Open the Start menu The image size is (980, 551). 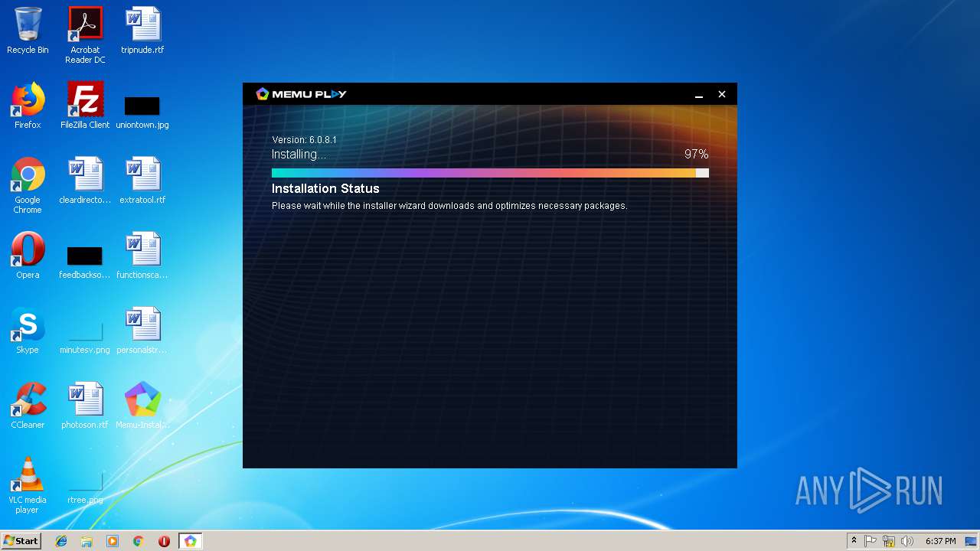pyautogui.click(x=21, y=541)
